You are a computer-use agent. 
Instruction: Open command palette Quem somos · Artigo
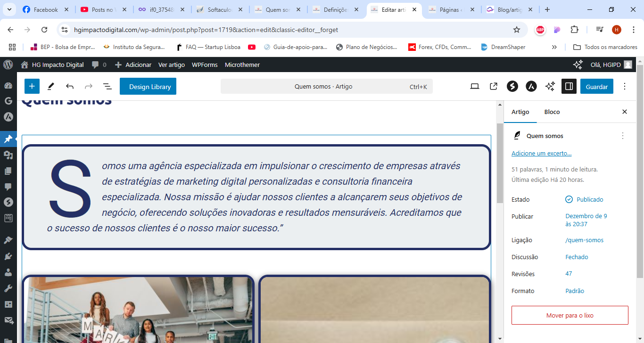(x=326, y=86)
